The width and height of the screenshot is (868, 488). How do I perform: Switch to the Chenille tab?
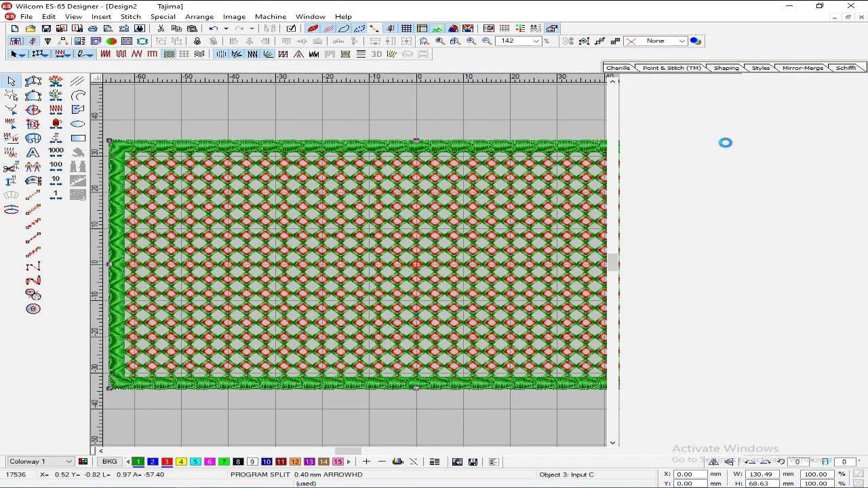pyautogui.click(x=618, y=68)
